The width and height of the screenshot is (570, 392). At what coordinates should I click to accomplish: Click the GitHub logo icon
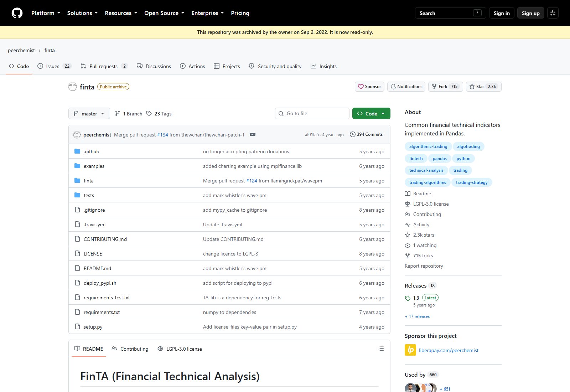coord(17,13)
